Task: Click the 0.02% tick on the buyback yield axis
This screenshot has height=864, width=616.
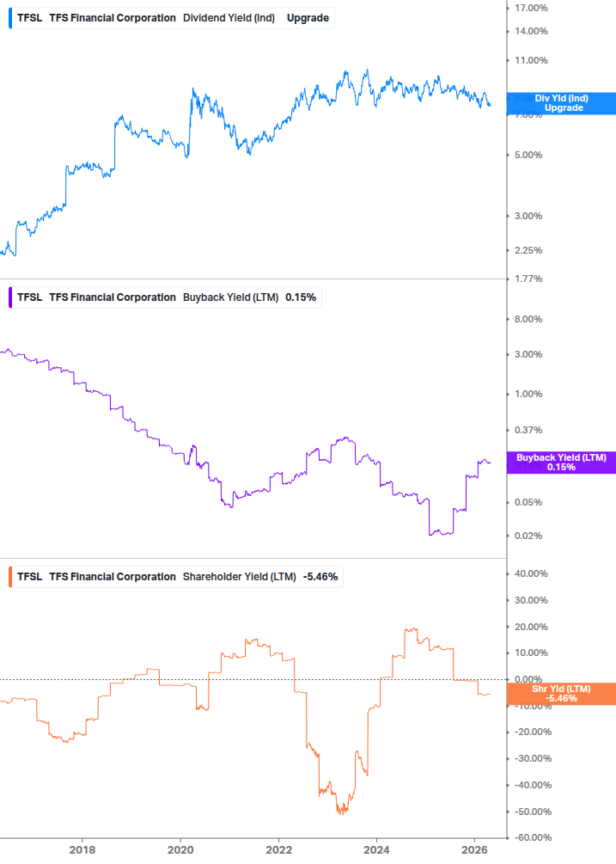Action: point(528,536)
